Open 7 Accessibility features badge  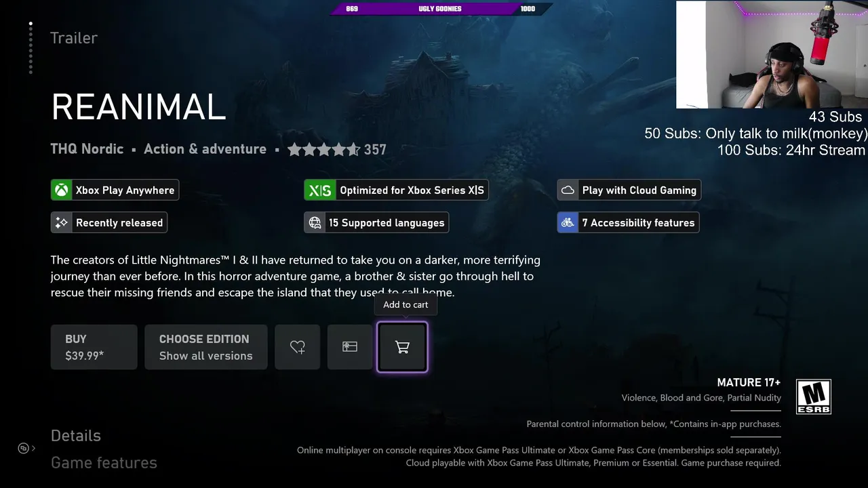coord(628,222)
